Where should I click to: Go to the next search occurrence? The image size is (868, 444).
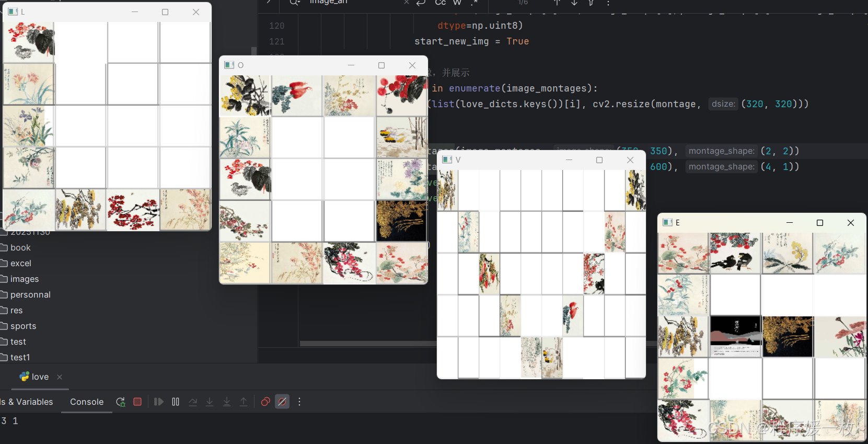pos(574,3)
